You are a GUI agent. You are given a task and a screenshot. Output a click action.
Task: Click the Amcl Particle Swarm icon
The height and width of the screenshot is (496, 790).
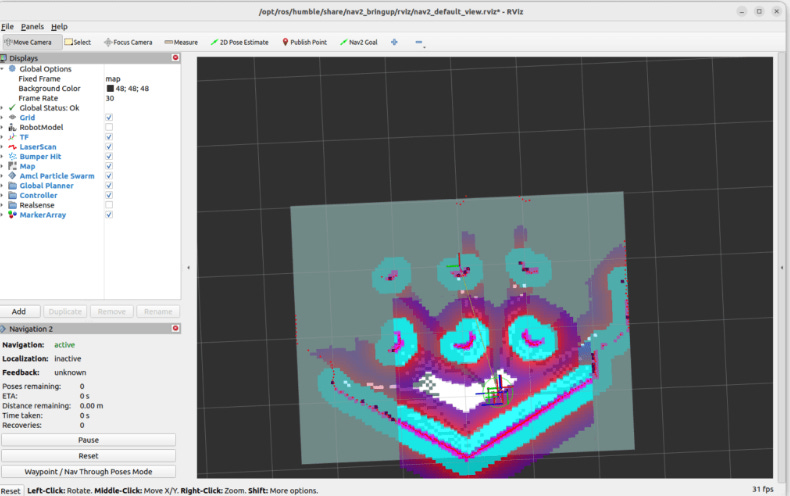tap(13, 175)
